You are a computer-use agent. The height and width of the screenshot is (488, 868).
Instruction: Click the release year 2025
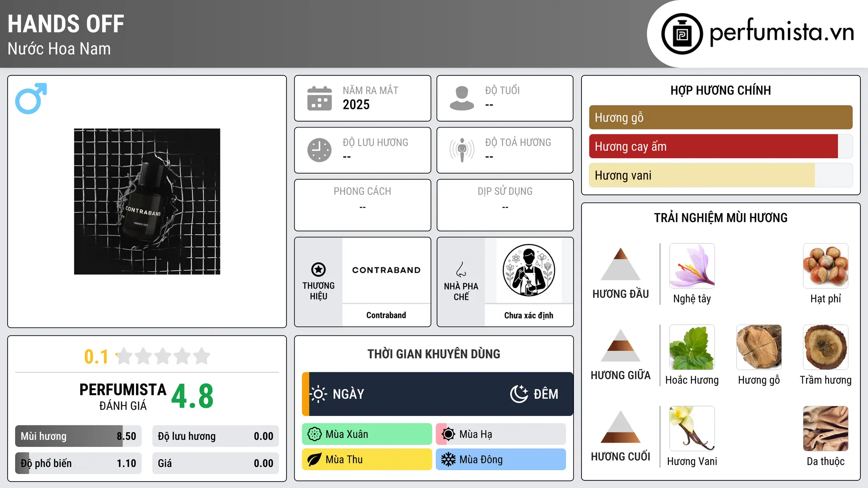[356, 105]
